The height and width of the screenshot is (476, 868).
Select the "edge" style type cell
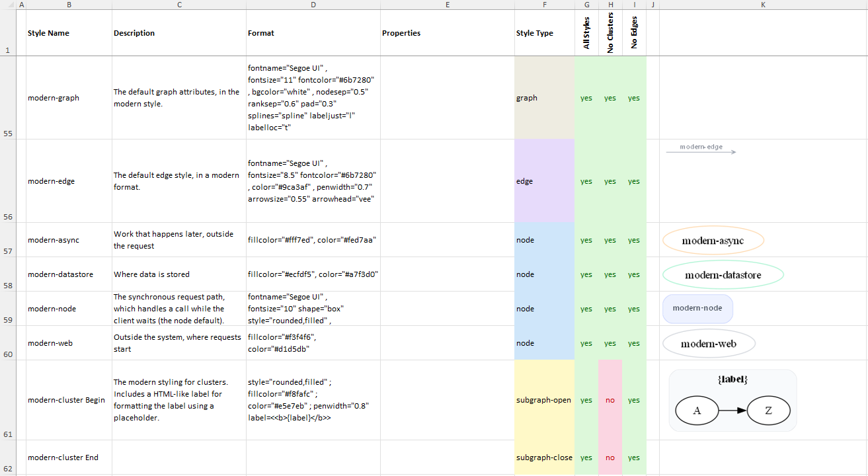point(545,181)
